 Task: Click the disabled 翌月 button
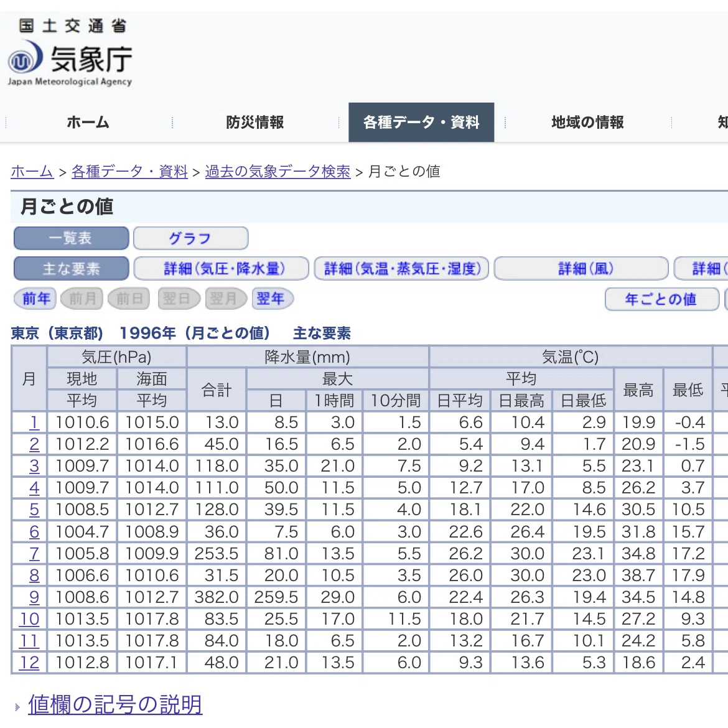pos(226,299)
